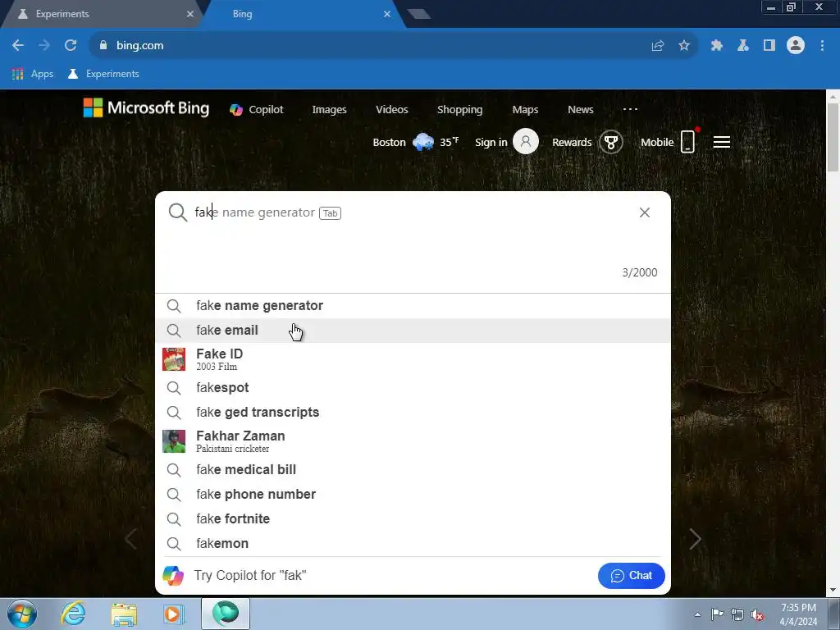Image resolution: width=840 pixels, height=630 pixels.
Task: Go to Bing Shopping
Action: 459,109
